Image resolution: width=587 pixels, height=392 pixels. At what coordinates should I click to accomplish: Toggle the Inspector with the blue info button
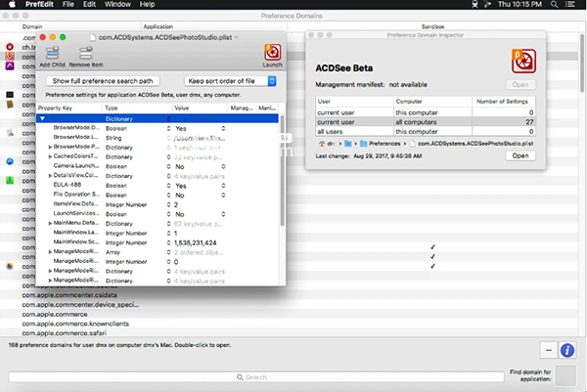[x=567, y=350]
